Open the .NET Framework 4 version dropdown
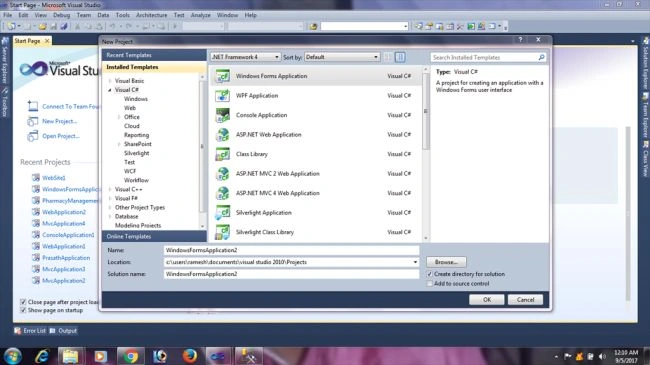The image size is (650, 365). 245,57
